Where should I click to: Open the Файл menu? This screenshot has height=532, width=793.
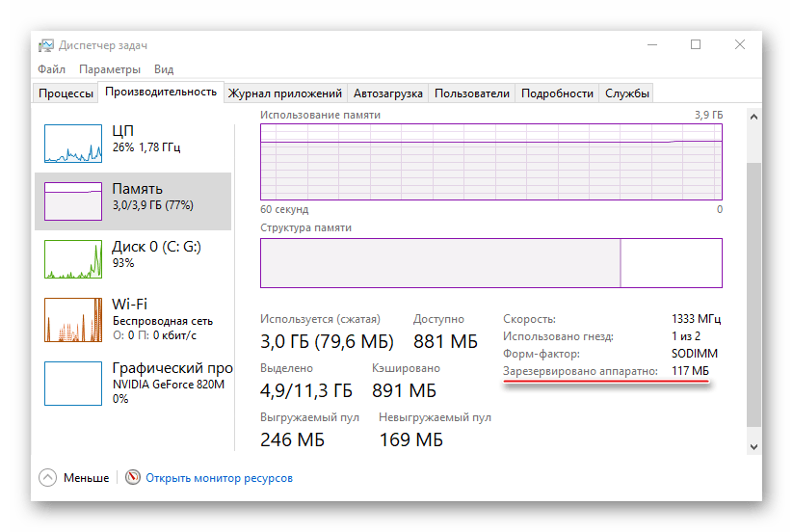pyautogui.click(x=52, y=69)
